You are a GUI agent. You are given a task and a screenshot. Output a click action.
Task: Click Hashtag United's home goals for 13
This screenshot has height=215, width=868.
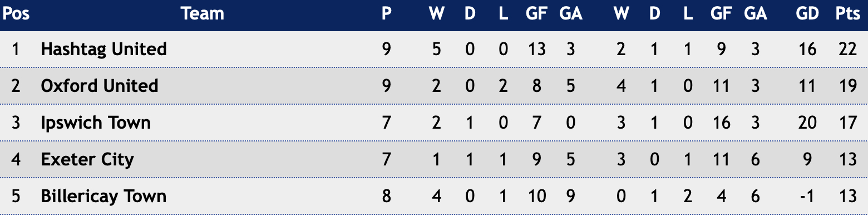click(536, 49)
